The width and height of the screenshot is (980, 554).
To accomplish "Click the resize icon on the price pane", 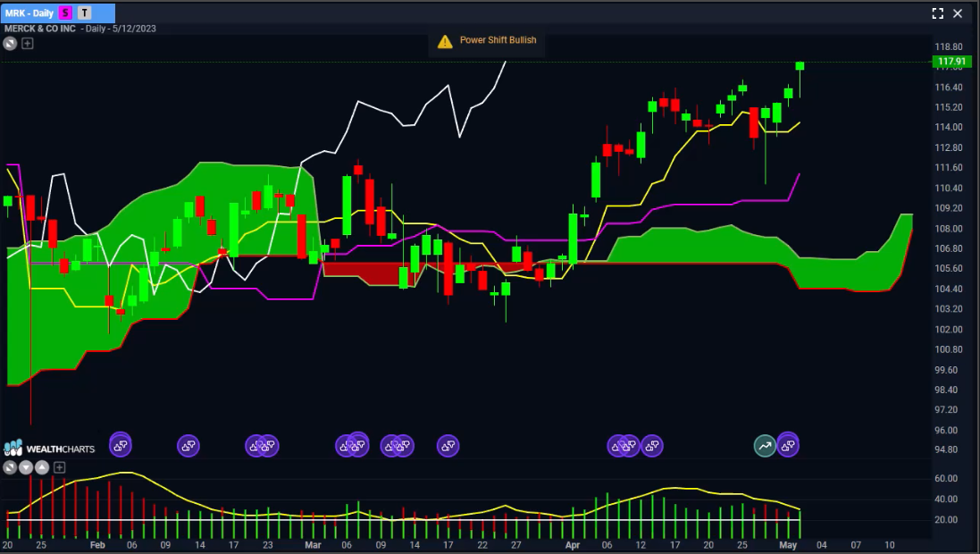I will [9, 43].
